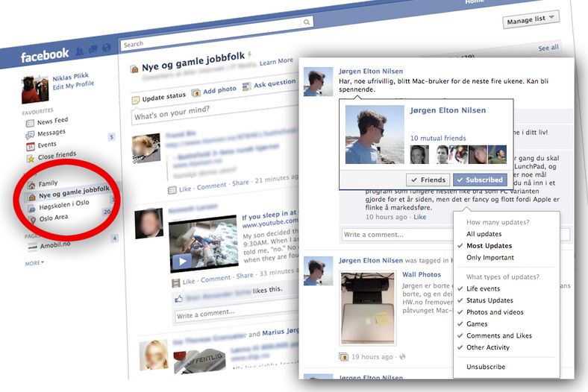Click the Ask question icon
The width and height of the screenshot is (588, 392).
click(247, 87)
